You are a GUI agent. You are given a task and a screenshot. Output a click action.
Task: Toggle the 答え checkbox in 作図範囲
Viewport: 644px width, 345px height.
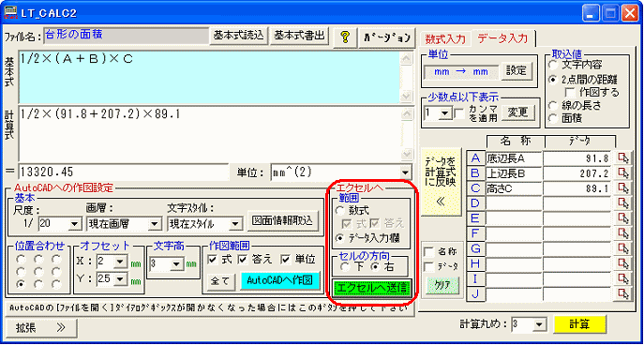243,259
